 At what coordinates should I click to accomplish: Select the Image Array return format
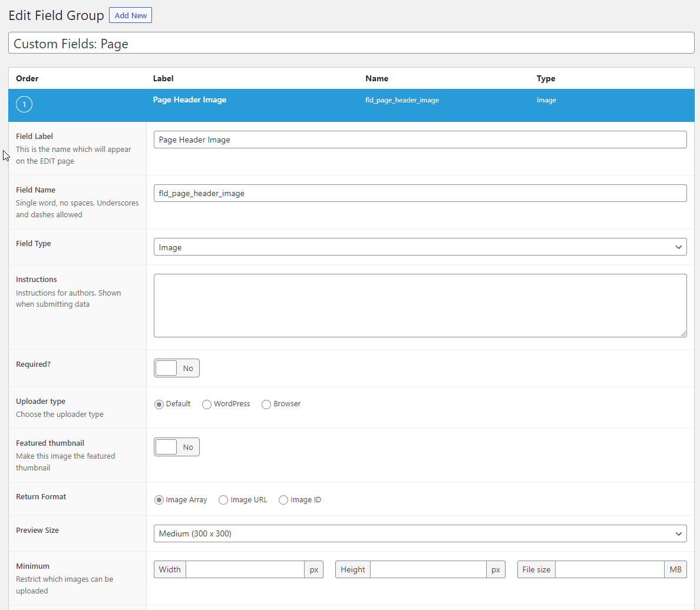click(159, 499)
